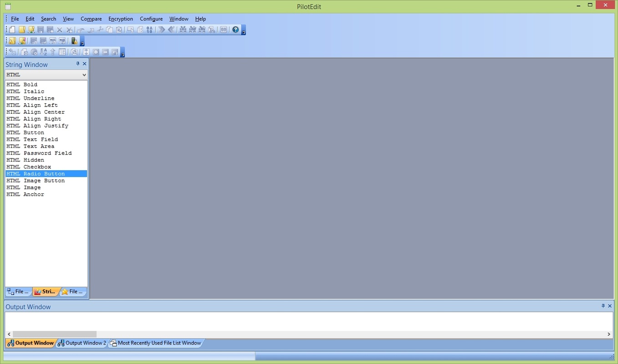Click the Cut scissors icon
This screenshot has width=618, height=364.
pyautogui.click(x=100, y=30)
